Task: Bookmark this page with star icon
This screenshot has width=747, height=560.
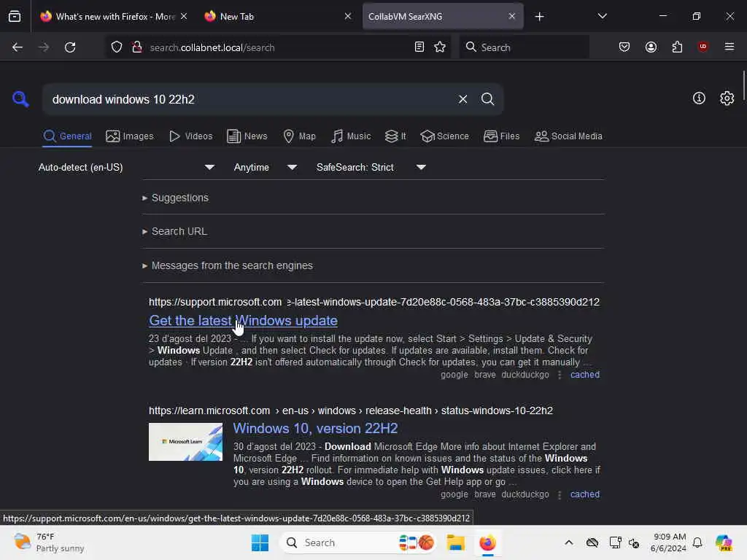Action: (x=440, y=47)
